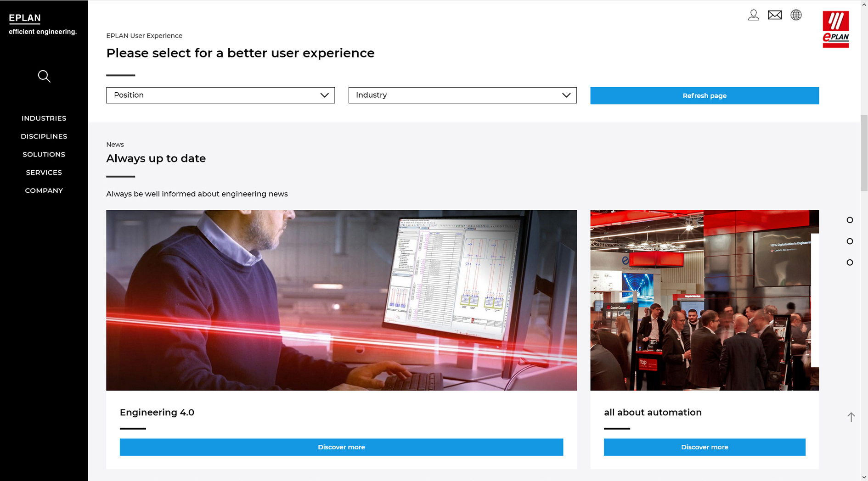Click the scroll-to-top arrow icon

pos(851,417)
